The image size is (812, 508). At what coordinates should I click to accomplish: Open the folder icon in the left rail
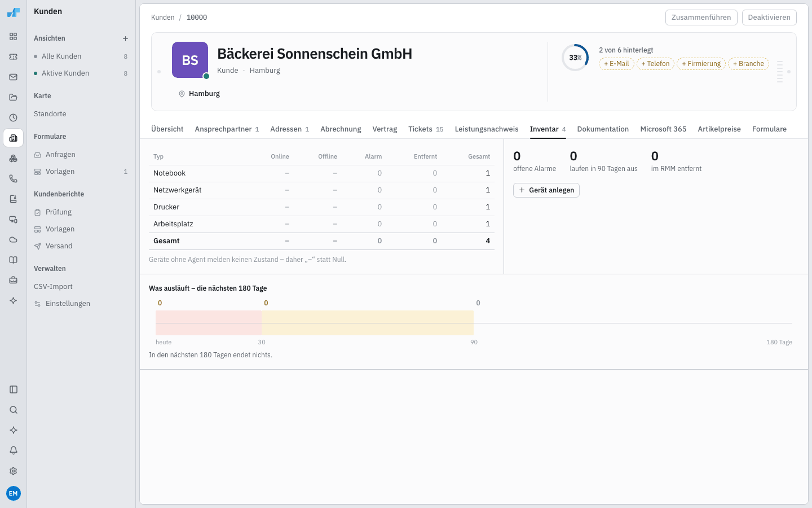click(x=14, y=98)
